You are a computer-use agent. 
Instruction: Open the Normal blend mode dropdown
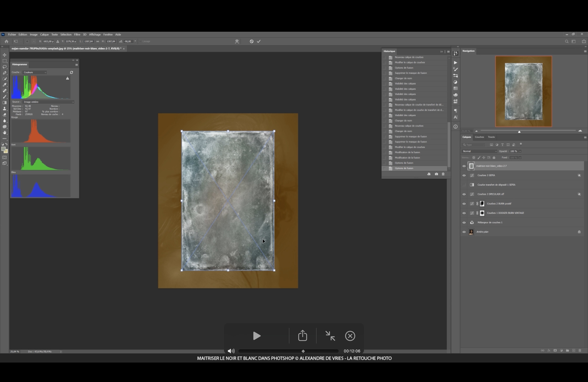[x=479, y=151]
